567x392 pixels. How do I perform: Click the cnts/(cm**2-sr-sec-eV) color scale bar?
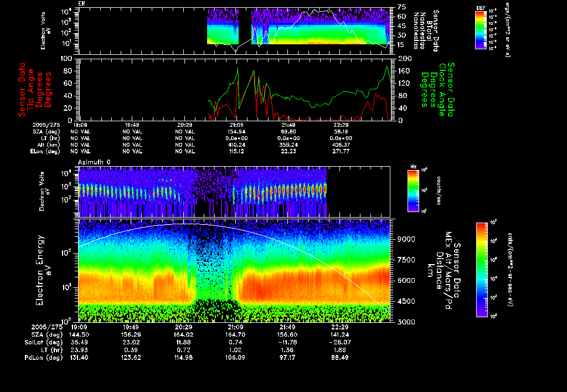[x=482, y=270]
